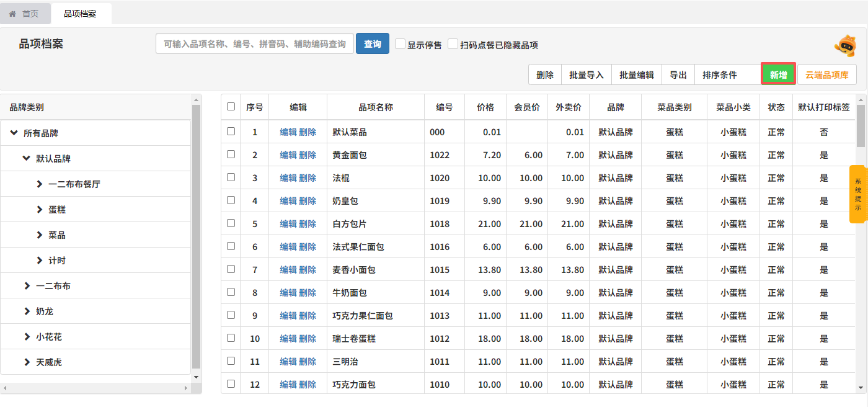
Task: Tick the select-all checkbox in table header
Action: tap(231, 107)
